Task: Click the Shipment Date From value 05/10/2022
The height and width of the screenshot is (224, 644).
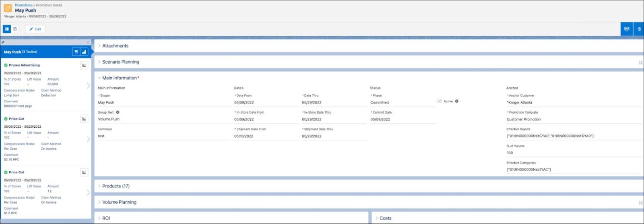Action: 244,136
